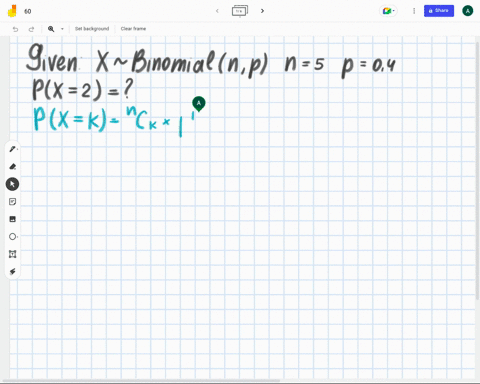The image size is (480, 384).
Task: Add a text box
Action: point(12,254)
